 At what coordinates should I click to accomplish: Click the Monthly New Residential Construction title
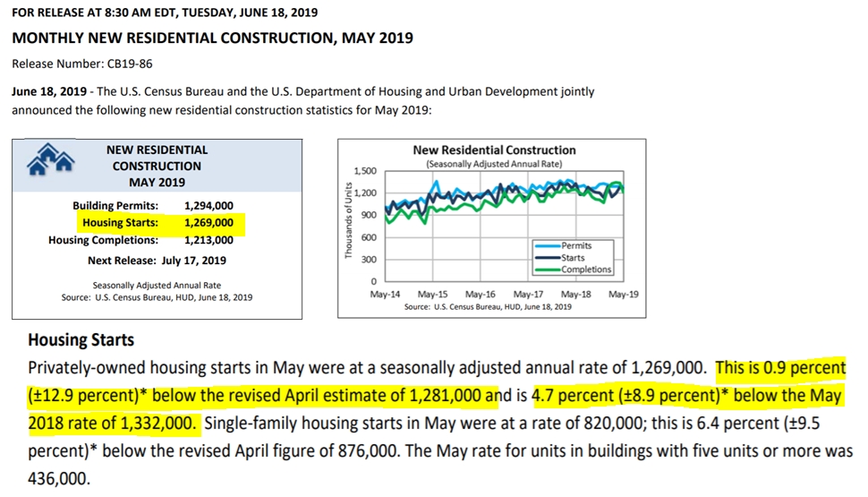click(x=212, y=39)
